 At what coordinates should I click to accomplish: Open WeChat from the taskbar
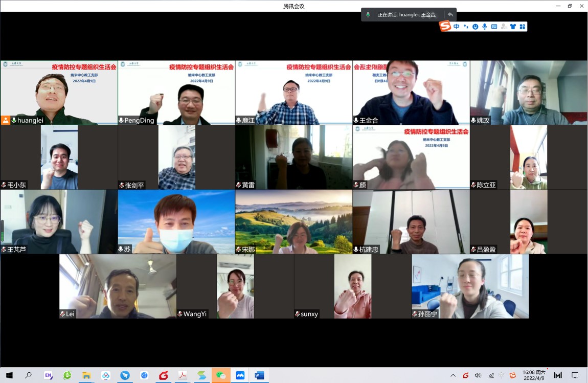click(x=221, y=375)
